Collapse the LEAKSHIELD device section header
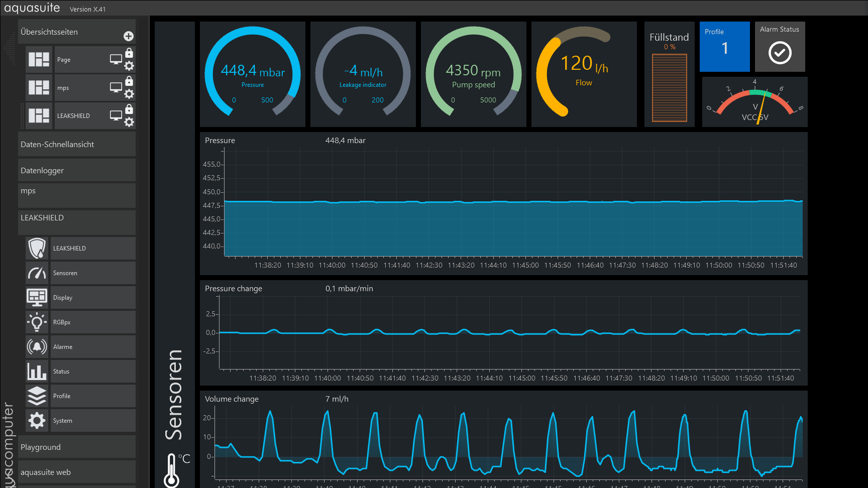 click(x=76, y=218)
